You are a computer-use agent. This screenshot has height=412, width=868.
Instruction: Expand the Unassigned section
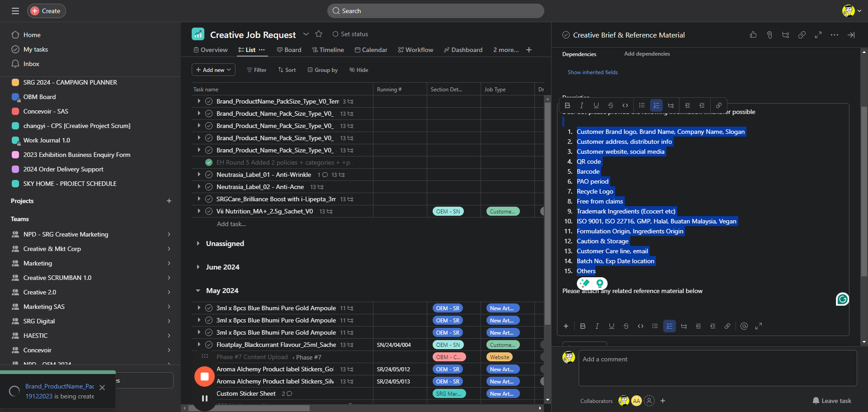click(x=198, y=243)
